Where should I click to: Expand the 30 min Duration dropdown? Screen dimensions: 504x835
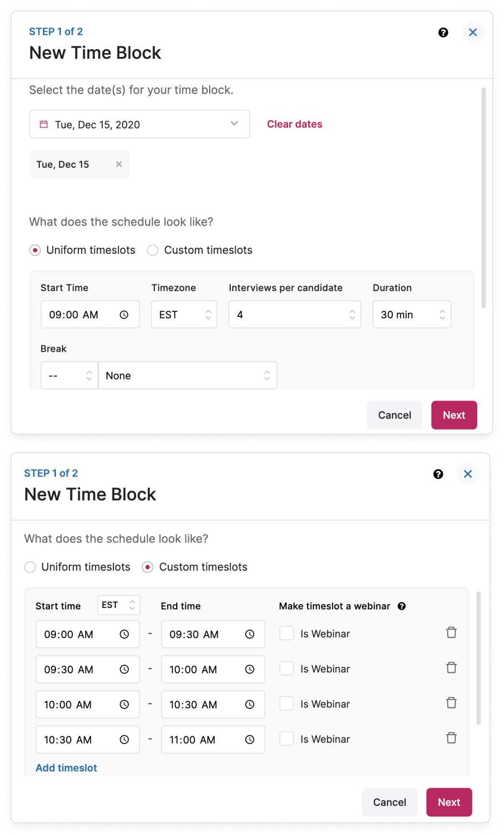[x=411, y=314]
